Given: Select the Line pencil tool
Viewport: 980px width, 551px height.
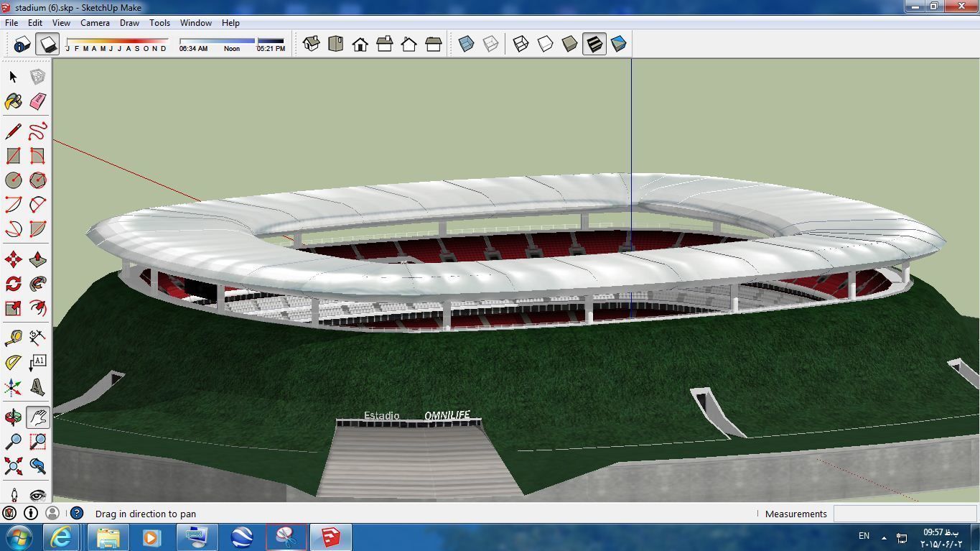Looking at the screenshot, I should point(13,131).
